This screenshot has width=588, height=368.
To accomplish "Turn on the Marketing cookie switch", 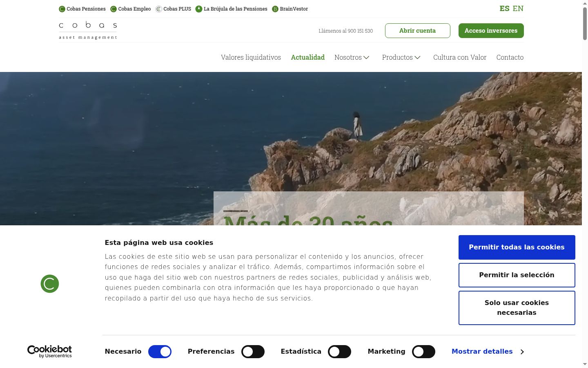I will click(x=423, y=352).
